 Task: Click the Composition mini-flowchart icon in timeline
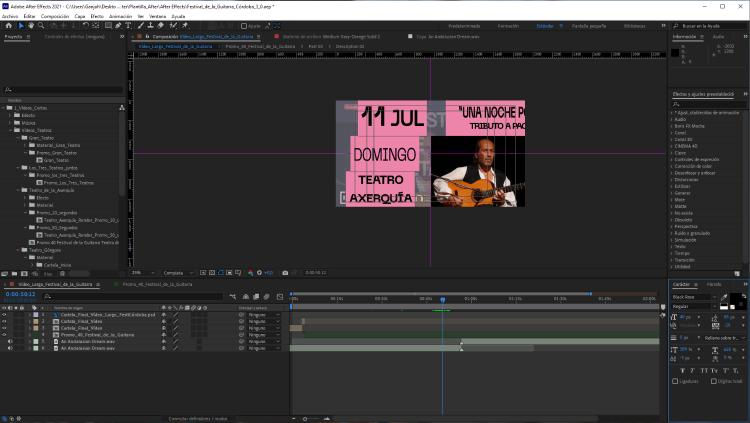pyautogui.click(x=233, y=297)
